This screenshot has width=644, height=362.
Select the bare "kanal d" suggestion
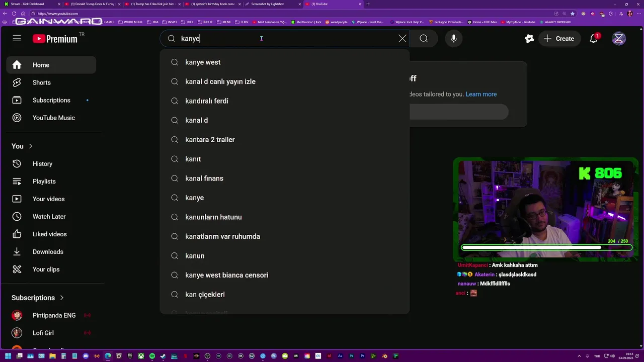coord(285,120)
